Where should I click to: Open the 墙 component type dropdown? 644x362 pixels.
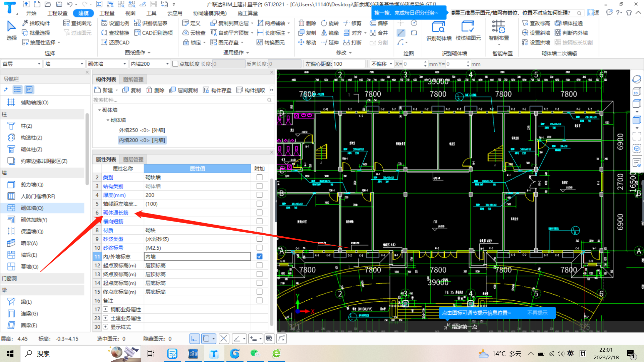coord(64,64)
